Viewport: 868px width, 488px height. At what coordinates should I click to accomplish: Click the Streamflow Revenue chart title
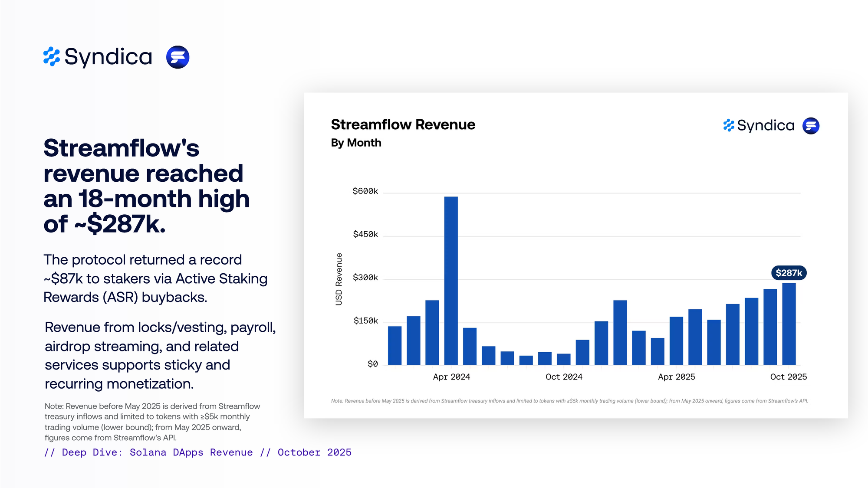pyautogui.click(x=403, y=124)
